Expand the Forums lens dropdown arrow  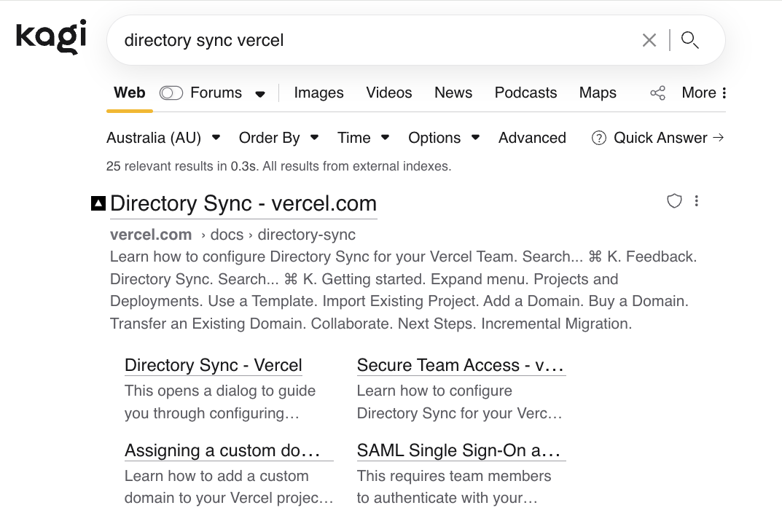(x=260, y=94)
